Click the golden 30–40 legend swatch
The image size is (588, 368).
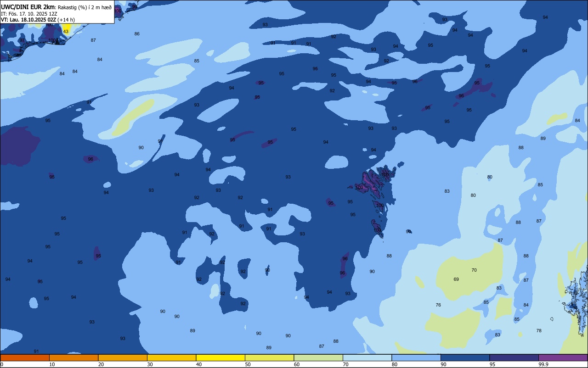pyautogui.click(x=171, y=357)
